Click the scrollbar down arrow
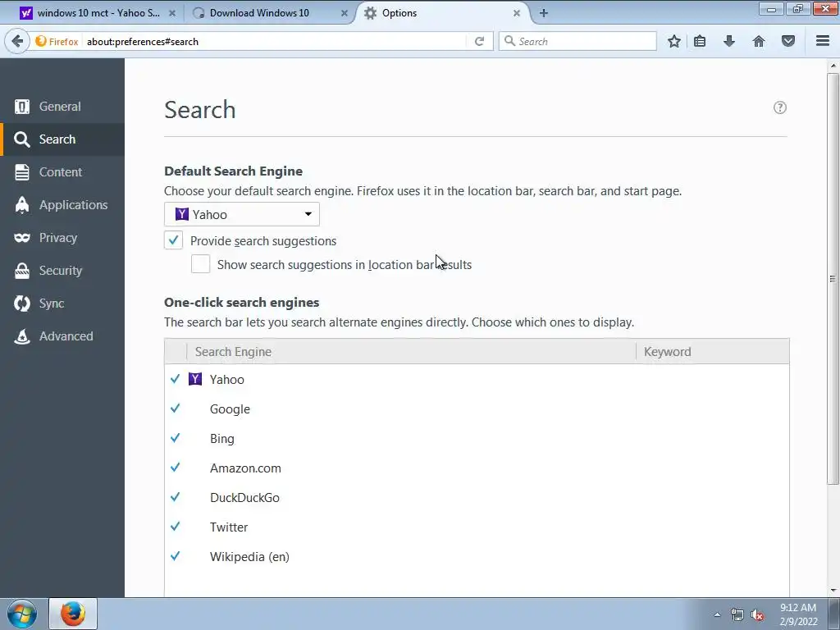The width and height of the screenshot is (840, 630). (833, 591)
